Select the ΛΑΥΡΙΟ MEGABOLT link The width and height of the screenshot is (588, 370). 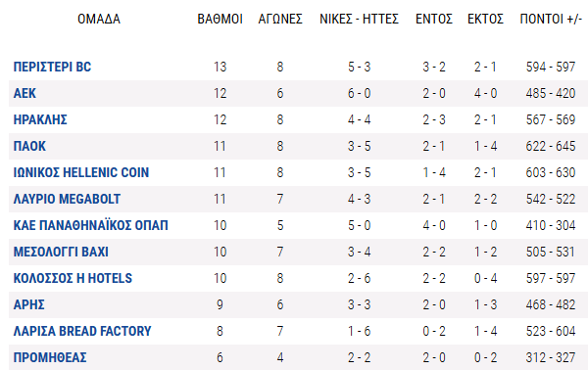coord(67,199)
